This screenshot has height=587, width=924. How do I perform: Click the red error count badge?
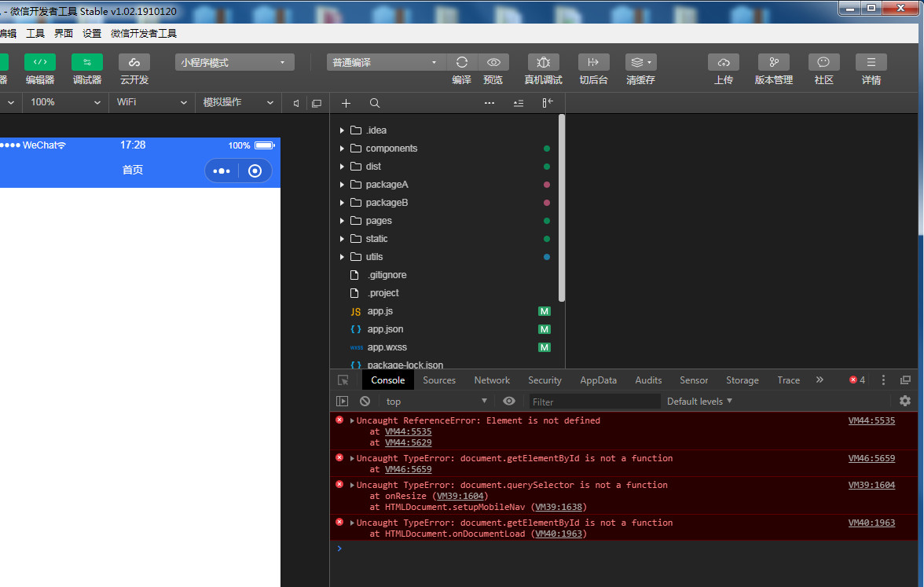pos(857,380)
